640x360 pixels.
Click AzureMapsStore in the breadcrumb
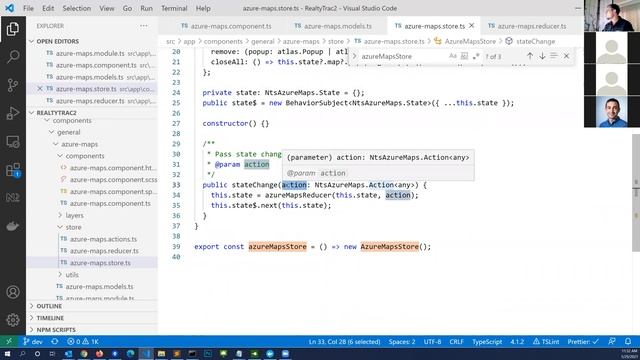click(x=470, y=41)
